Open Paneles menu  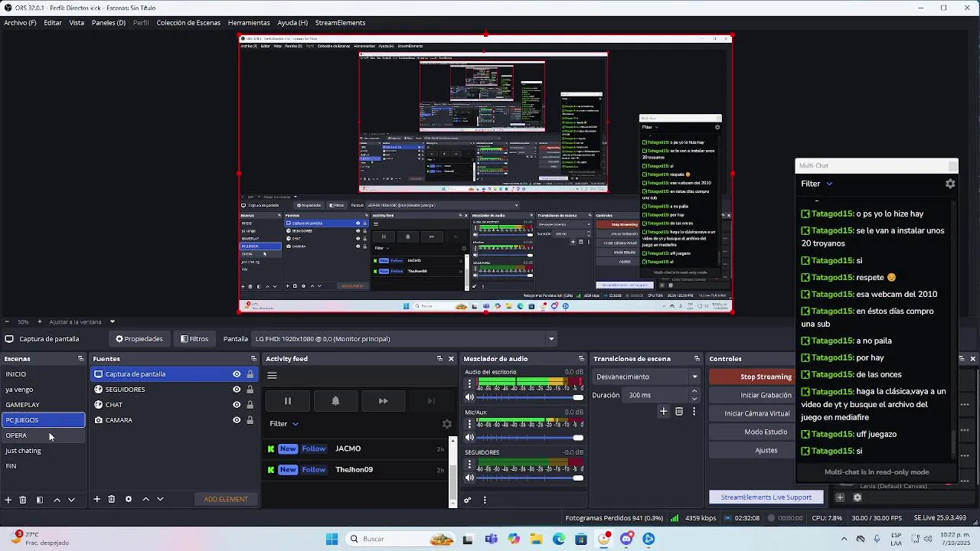[109, 23]
